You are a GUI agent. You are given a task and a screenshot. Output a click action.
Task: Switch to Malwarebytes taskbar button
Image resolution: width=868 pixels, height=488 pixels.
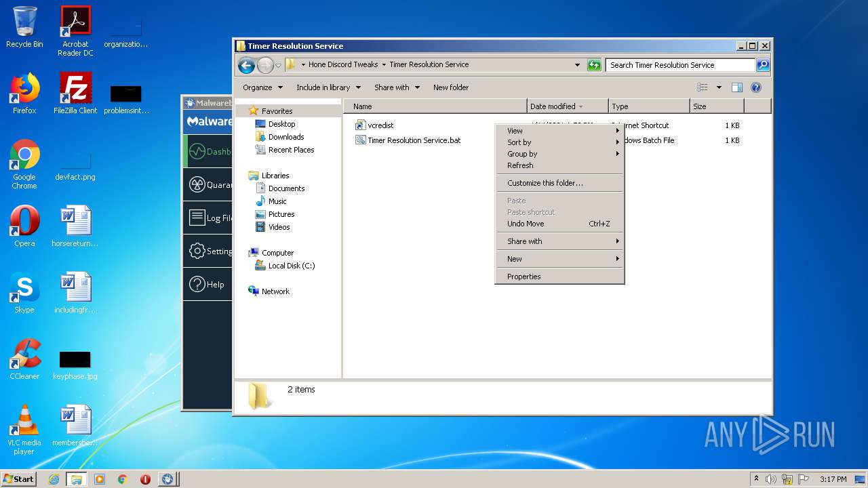click(167, 479)
